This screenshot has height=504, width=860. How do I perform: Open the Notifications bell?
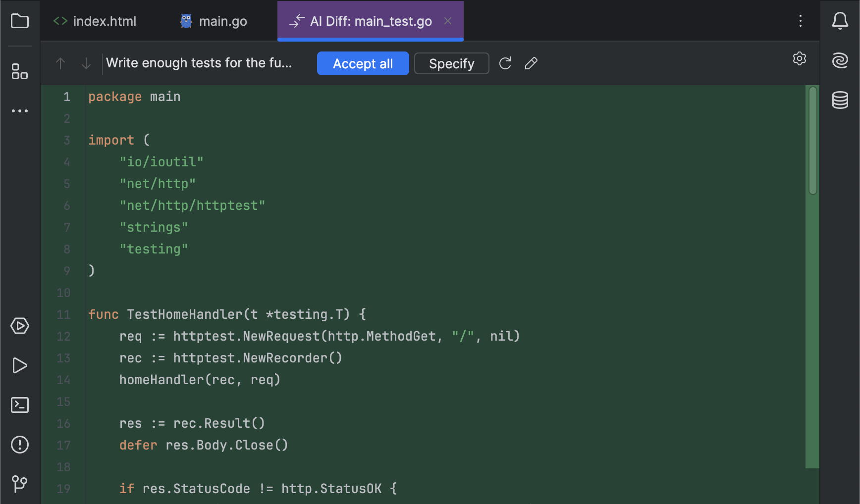click(841, 21)
